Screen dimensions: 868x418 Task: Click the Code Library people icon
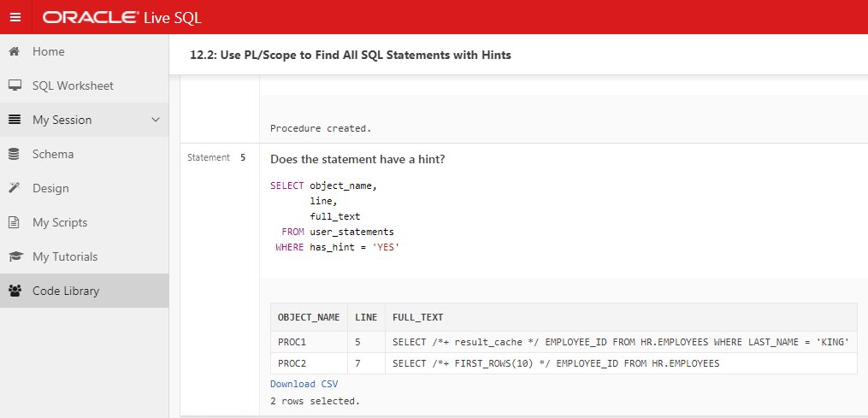15,291
